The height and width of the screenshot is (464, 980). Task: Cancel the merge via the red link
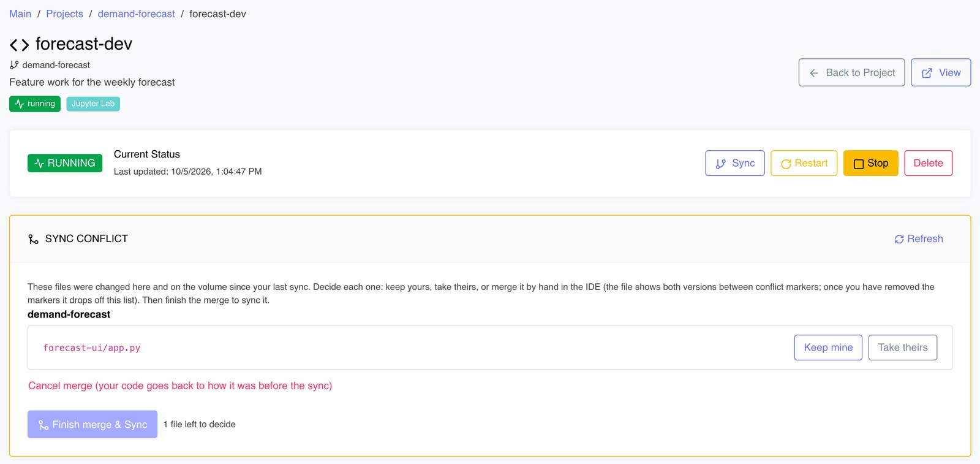pyautogui.click(x=180, y=386)
